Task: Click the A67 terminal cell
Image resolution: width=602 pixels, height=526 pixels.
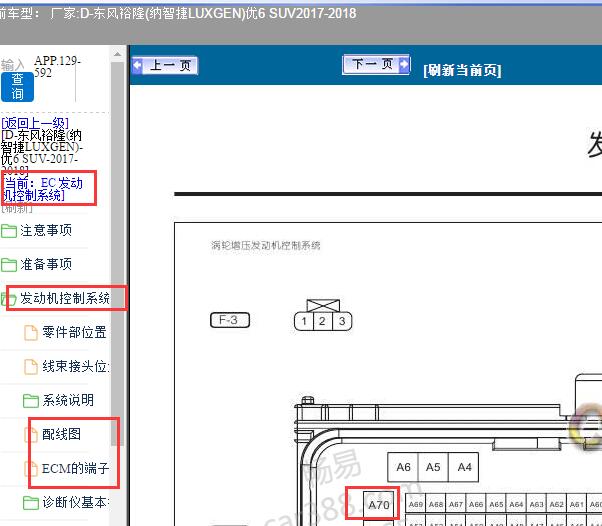Action: 456,504
